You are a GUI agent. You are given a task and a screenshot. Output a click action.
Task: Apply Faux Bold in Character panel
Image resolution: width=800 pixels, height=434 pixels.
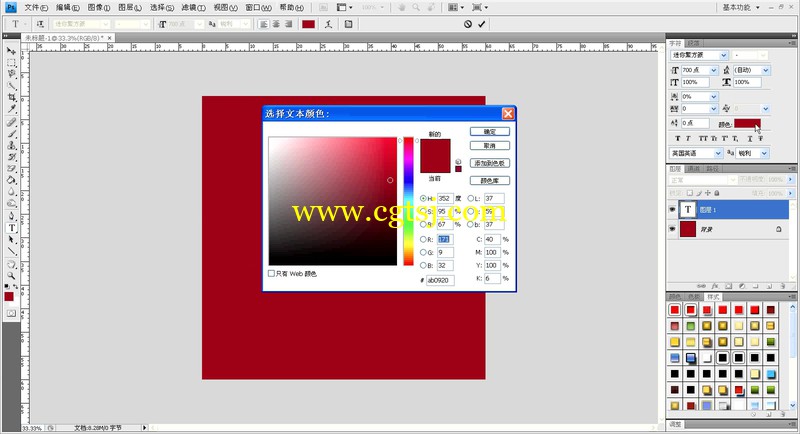[x=678, y=138]
